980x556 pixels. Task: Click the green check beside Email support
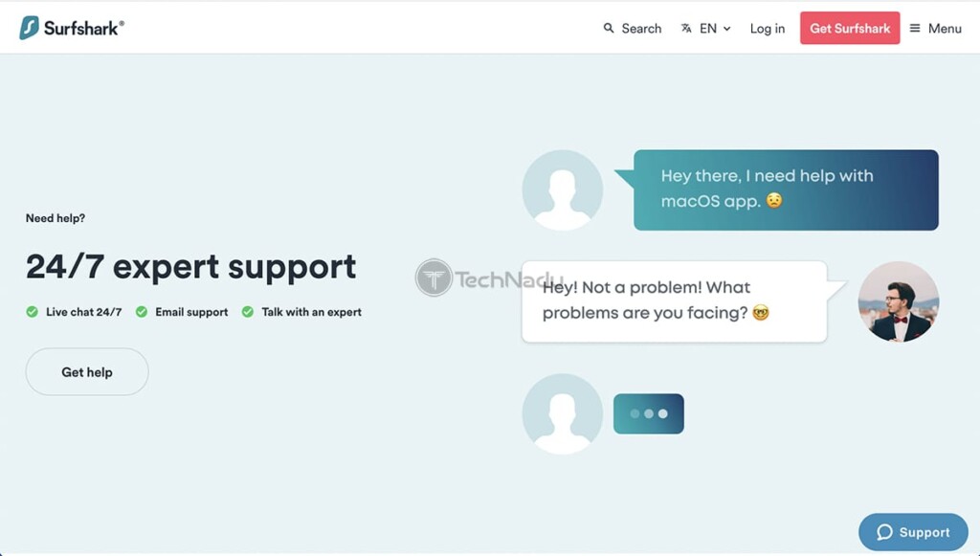[x=142, y=312]
